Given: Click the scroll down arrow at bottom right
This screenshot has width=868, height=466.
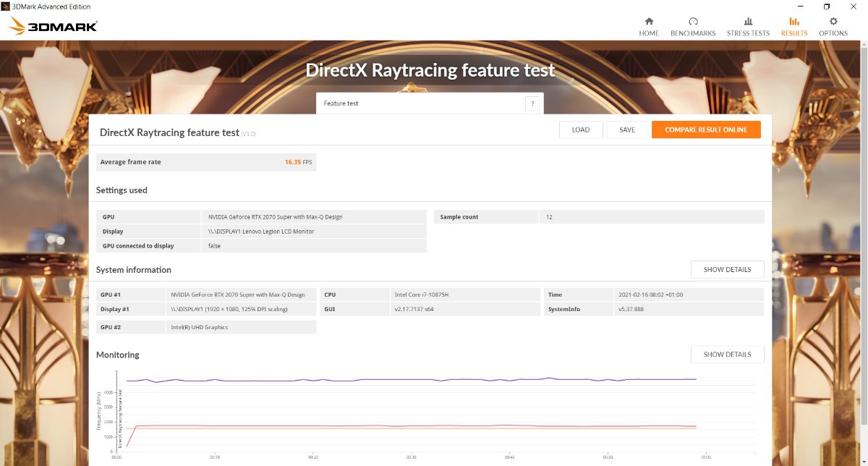Looking at the screenshot, I should [x=863, y=462].
